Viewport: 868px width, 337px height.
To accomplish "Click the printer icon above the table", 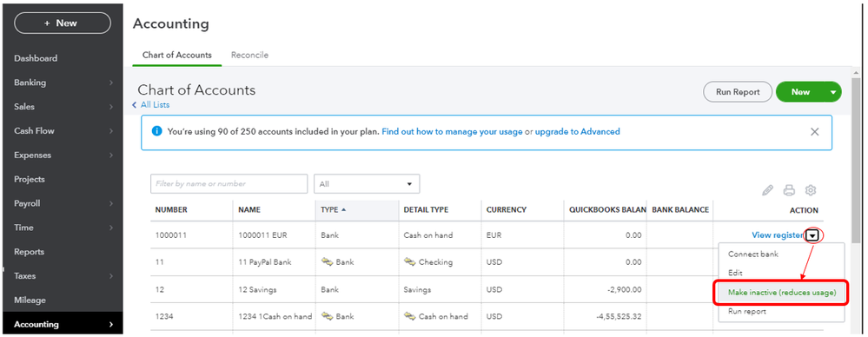I will [789, 190].
